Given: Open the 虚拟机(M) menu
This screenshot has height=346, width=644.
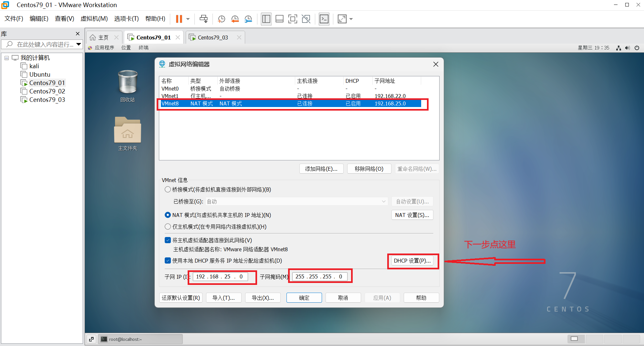Looking at the screenshot, I should [x=94, y=19].
